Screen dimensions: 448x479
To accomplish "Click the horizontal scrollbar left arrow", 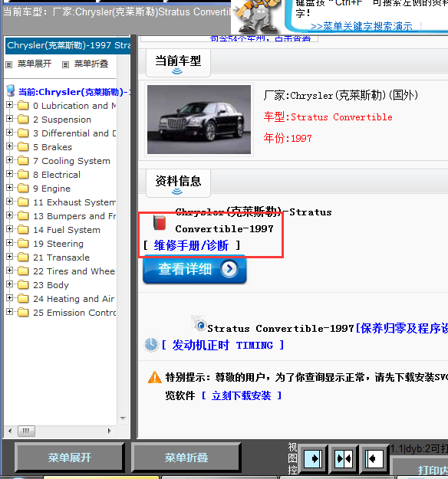I will coord(10,431).
